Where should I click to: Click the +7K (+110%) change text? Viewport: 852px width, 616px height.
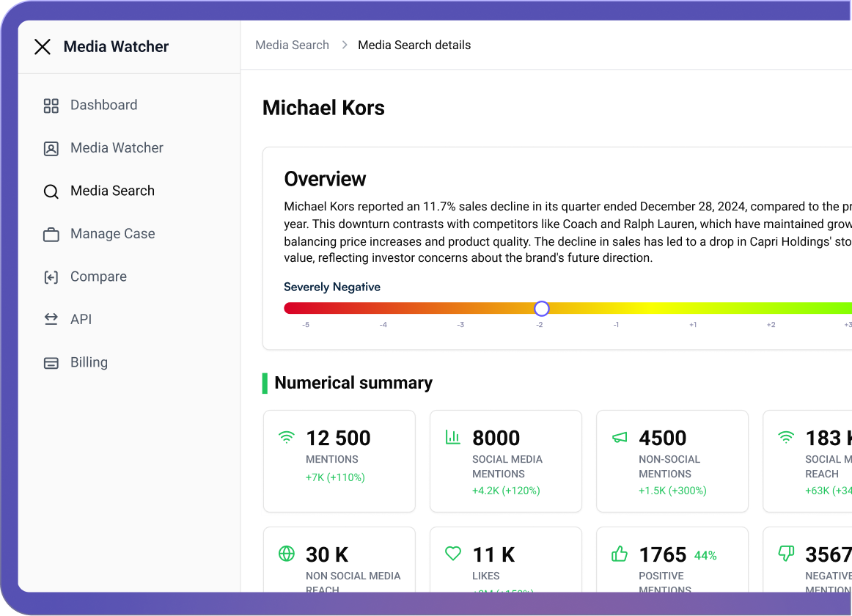click(335, 477)
